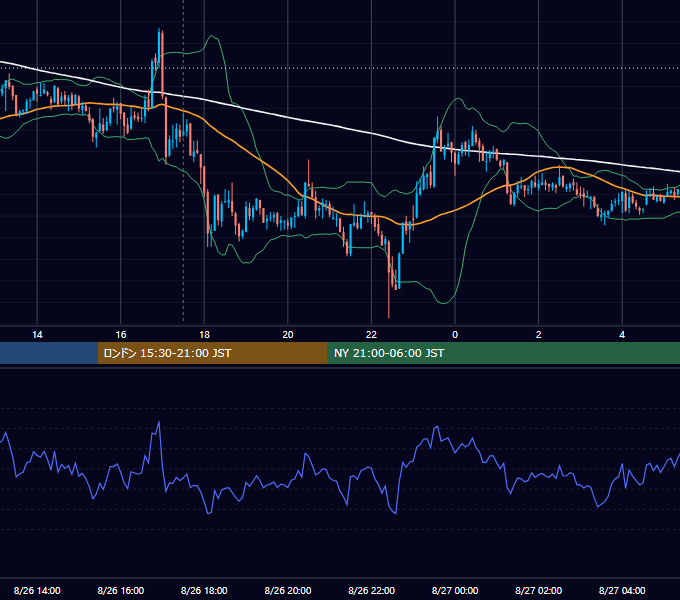Click the 8/27 00:00 date label
The height and width of the screenshot is (600, 680).
(x=455, y=590)
